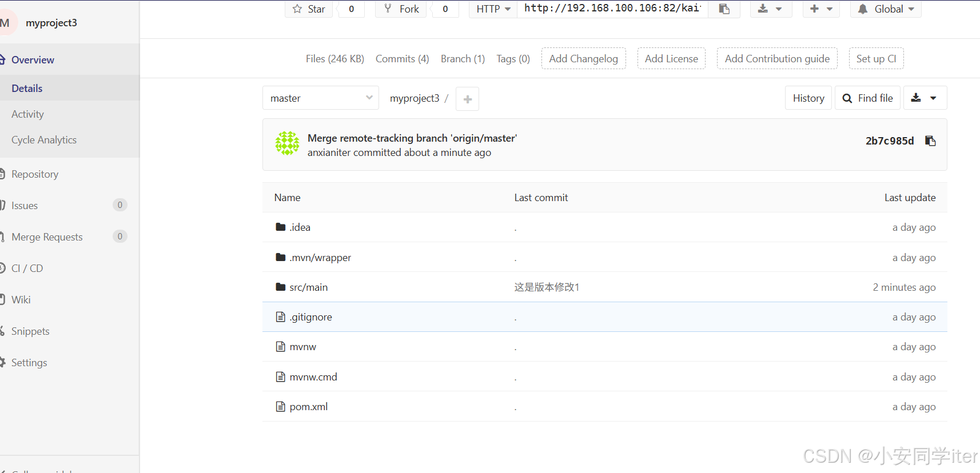
Task: Click the Add Contribution guide button
Action: 777,59
